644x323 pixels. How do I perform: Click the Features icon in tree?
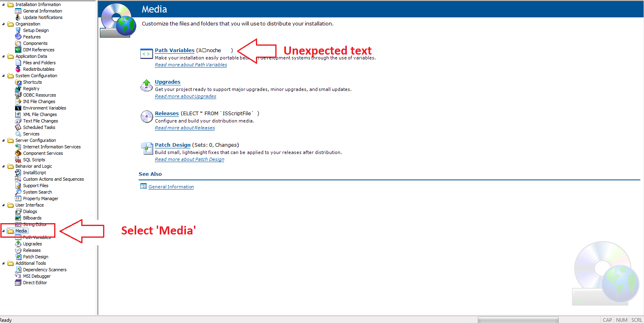click(18, 37)
